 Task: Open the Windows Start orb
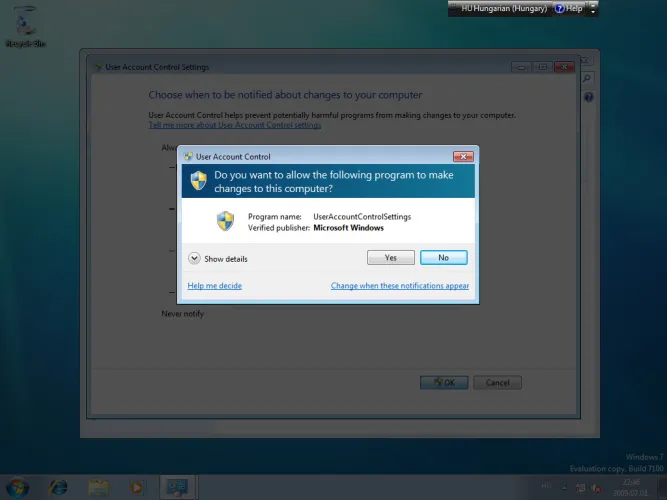[x=17, y=487]
